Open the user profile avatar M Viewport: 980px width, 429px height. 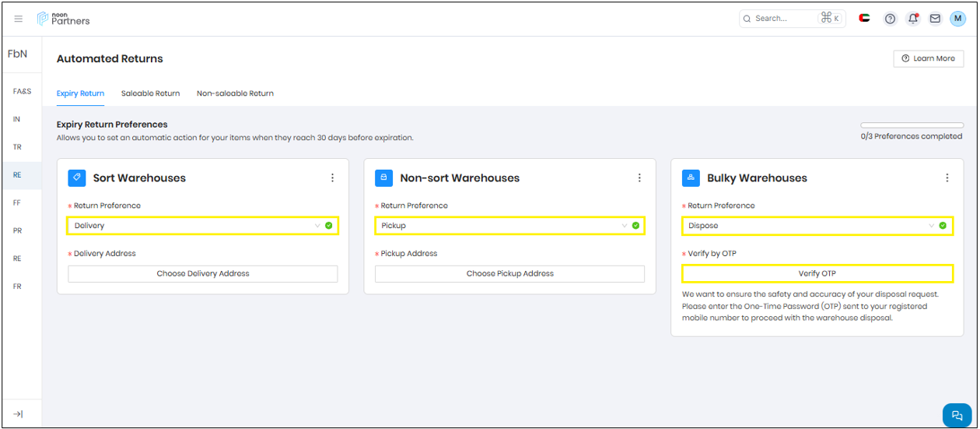[x=957, y=19]
